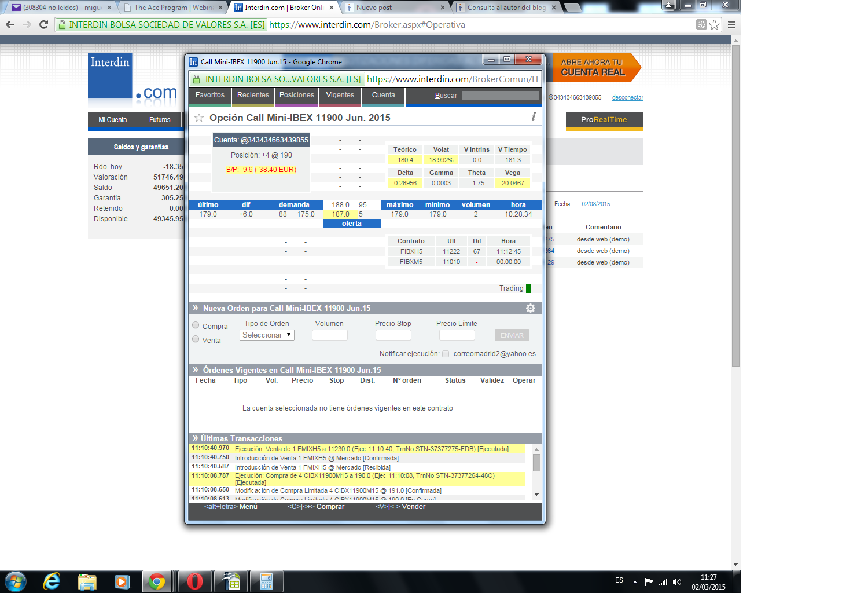Click the Interdin.com logo
Viewport: 868px width, 593px height.
coord(133,80)
